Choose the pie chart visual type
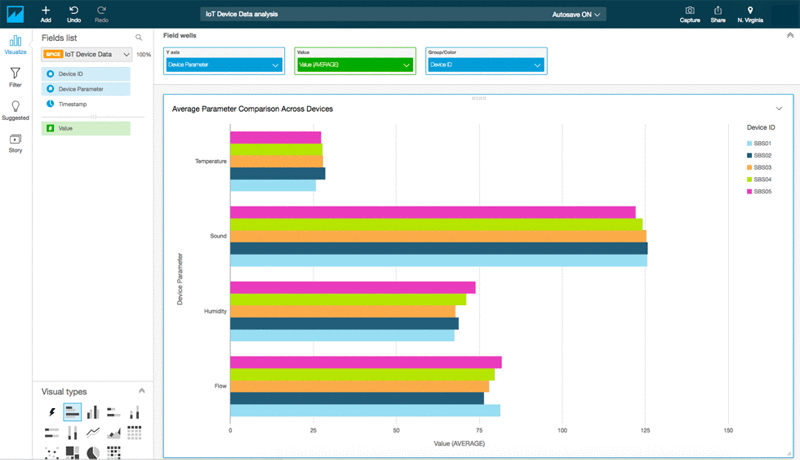This screenshot has height=460, width=800. [x=93, y=452]
